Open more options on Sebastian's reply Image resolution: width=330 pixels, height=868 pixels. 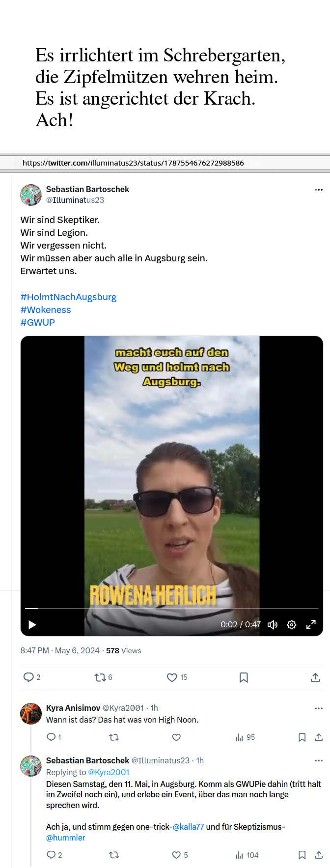point(319,760)
